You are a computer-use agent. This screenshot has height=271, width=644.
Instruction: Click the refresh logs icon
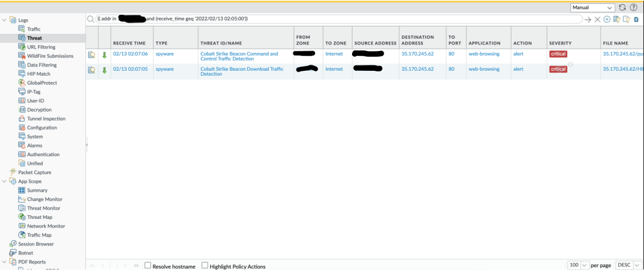pos(623,8)
